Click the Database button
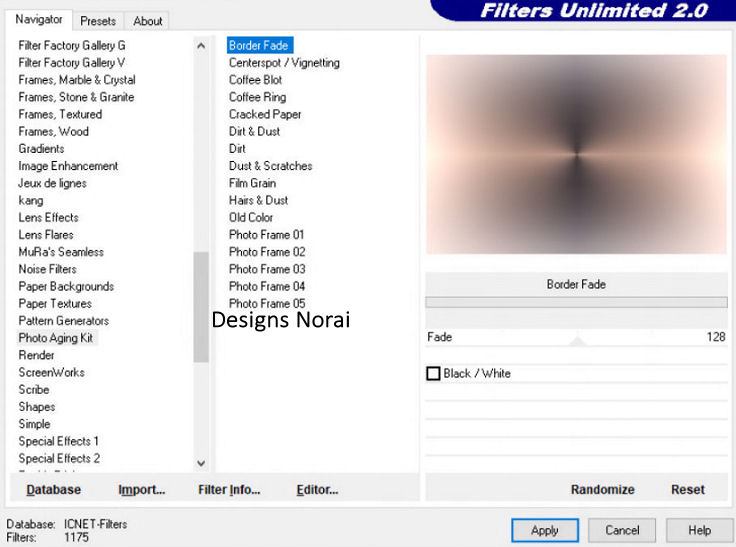This screenshot has width=736, height=547. pos(54,490)
